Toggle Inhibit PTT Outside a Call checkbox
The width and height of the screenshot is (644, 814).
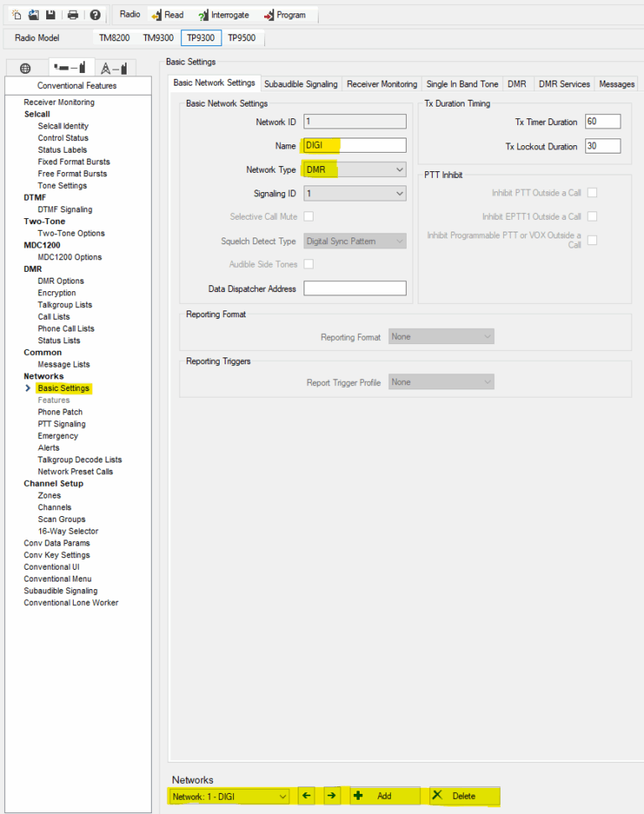[592, 193]
